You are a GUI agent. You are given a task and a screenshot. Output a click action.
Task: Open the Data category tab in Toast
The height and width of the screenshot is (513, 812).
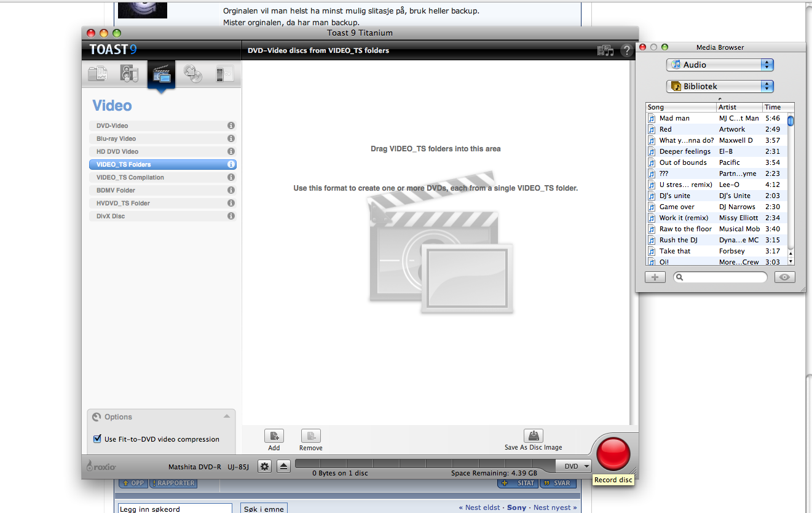98,74
